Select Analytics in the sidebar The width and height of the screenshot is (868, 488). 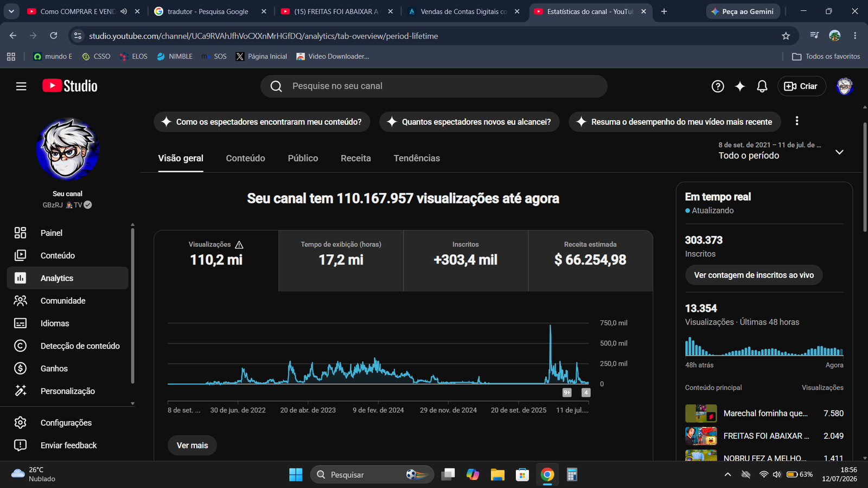click(68, 278)
